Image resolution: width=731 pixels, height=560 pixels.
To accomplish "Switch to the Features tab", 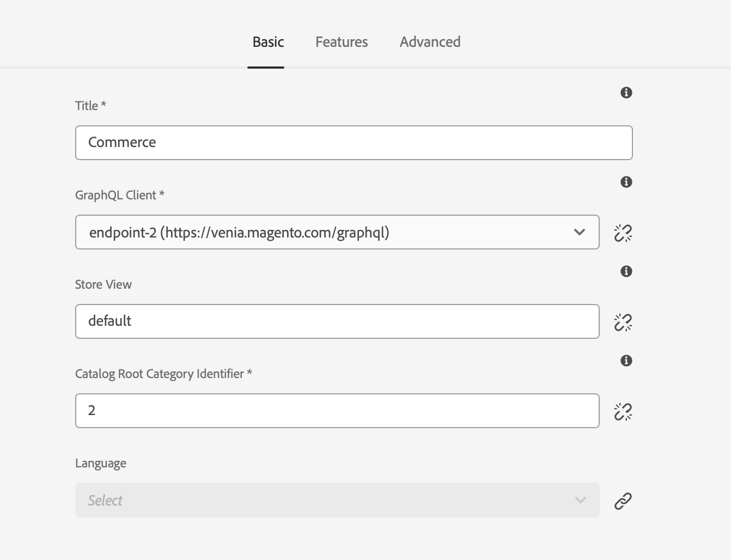I will point(342,42).
